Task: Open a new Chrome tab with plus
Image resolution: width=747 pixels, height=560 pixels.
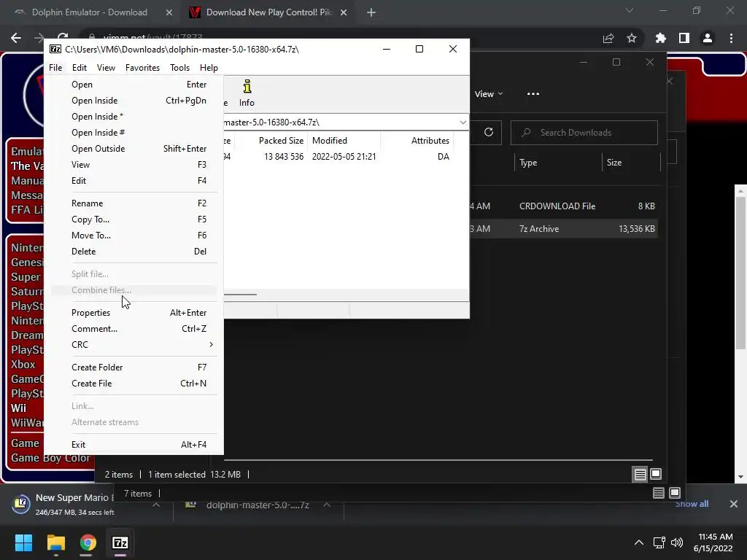Action: click(x=371, y=12)
